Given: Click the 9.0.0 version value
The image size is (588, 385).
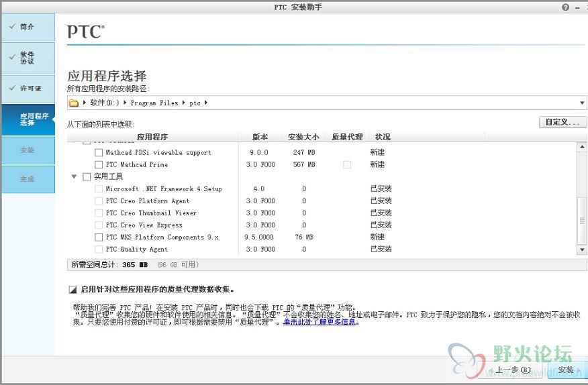Looking at the screenshot, I should coord(258,152).
